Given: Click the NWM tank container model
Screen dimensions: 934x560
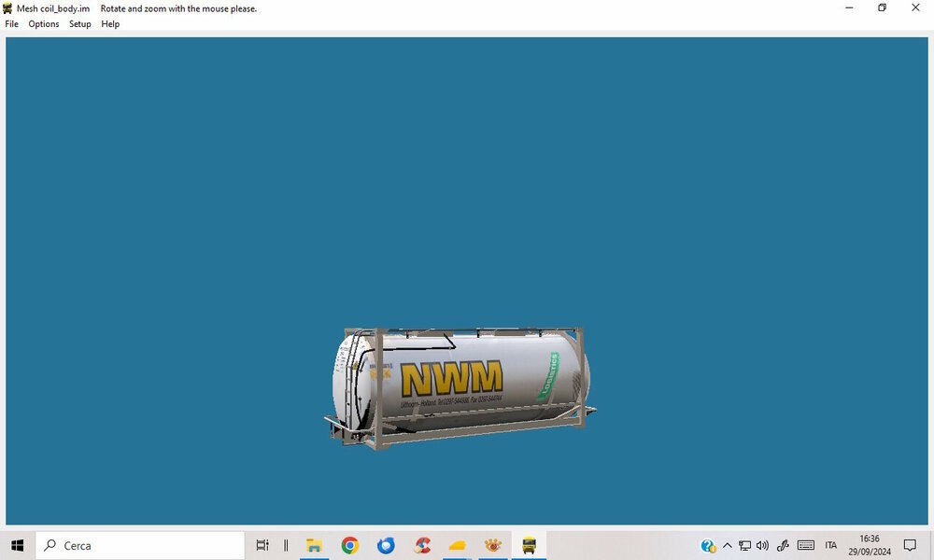Looking at the screenshot, I should (460, 388).
